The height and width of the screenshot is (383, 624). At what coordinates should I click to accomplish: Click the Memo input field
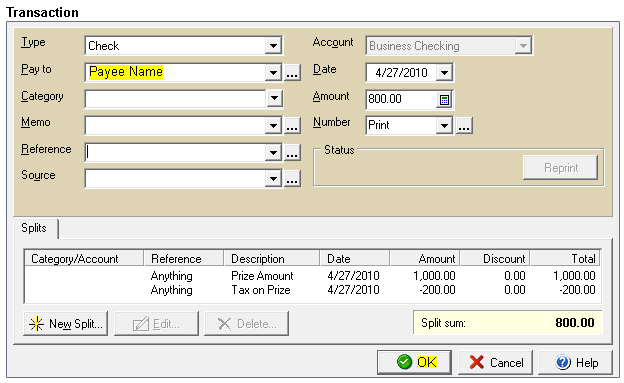tap(175, 126)
